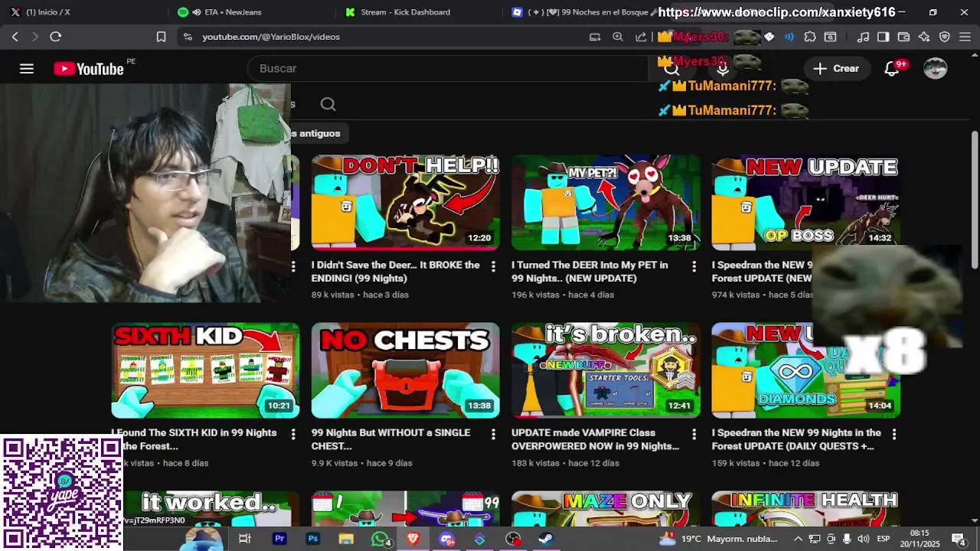This screenshot has width=980, height=551.
Task: Open the Brave Wallet
Action: coord(903,37)
